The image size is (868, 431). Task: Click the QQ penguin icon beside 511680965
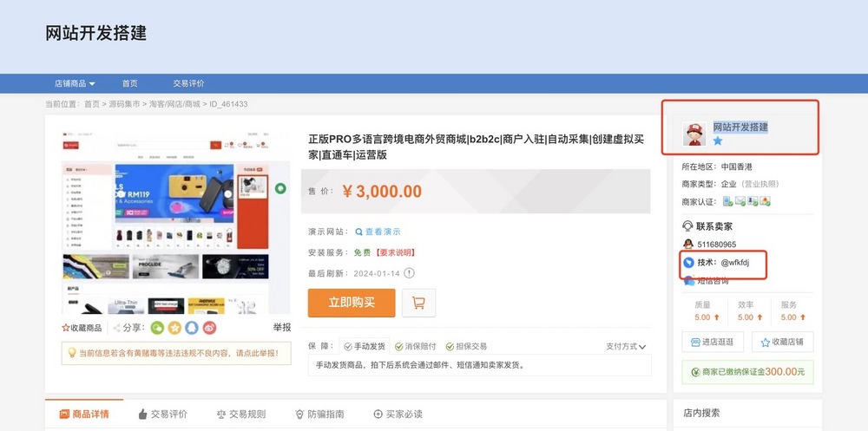[x=688, y=244]
